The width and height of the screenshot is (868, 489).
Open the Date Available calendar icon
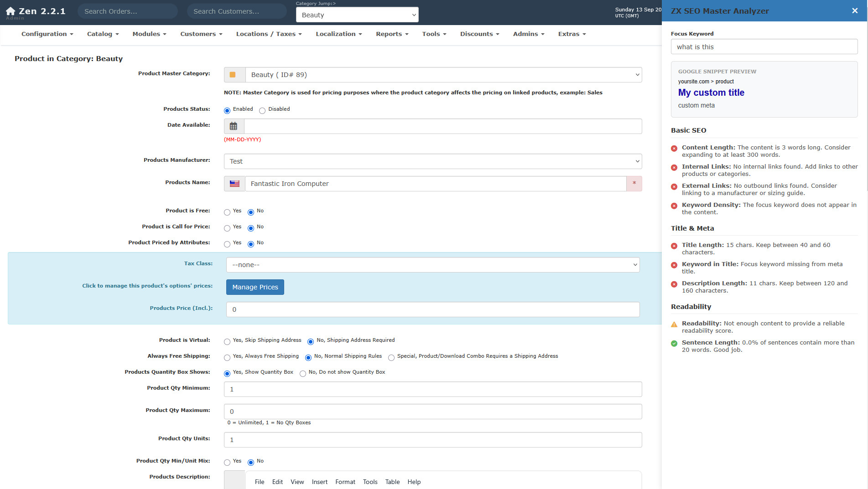pos(234,126)
